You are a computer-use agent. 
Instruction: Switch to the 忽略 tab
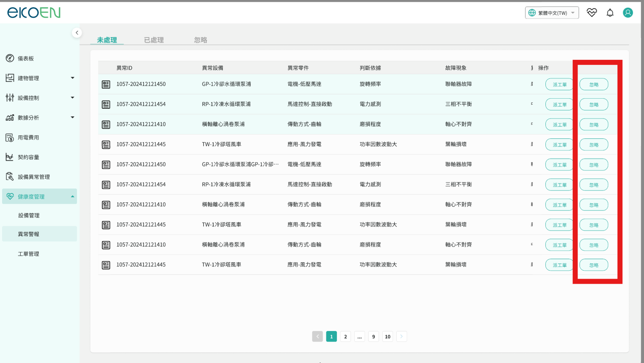click(200, 40)
